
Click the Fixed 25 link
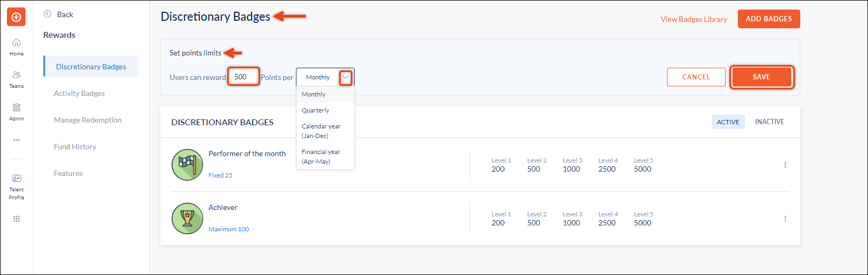(x=220, y=175)
